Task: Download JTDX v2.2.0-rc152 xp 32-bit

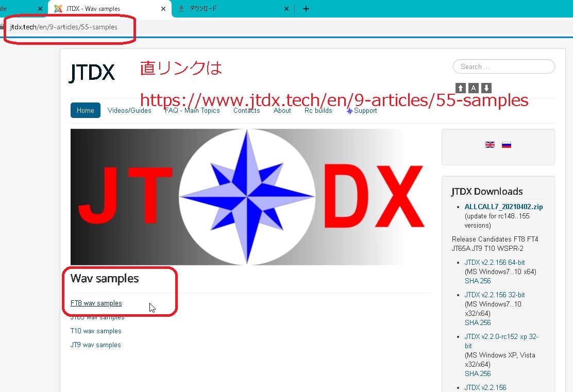Action: pos(501,341)
